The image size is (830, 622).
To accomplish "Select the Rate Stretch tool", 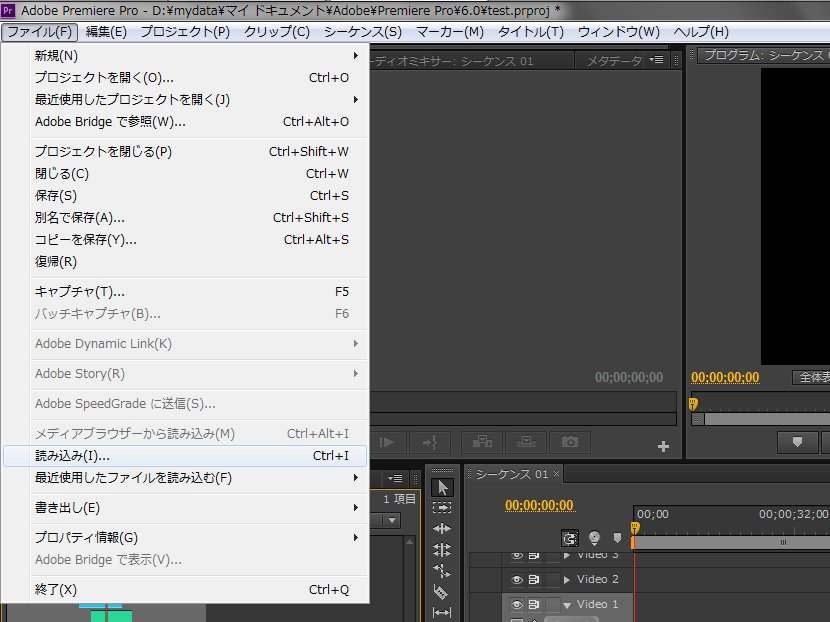I will point(442,571).
